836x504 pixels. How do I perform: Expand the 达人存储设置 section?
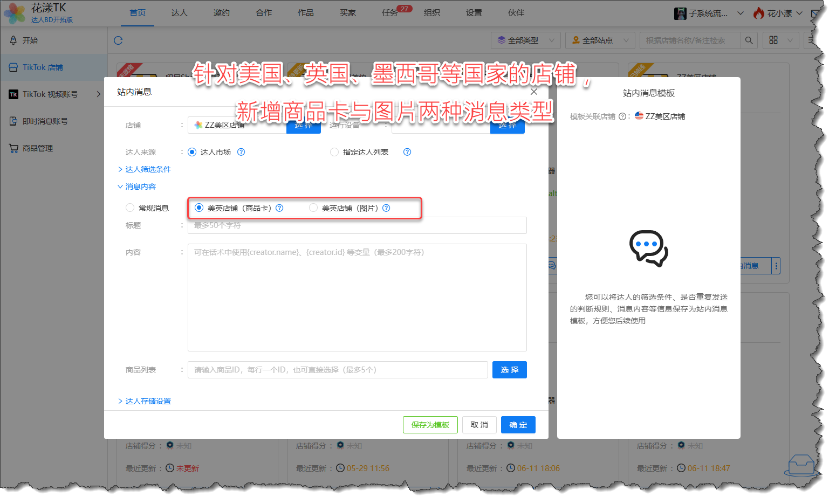point(147,401)
